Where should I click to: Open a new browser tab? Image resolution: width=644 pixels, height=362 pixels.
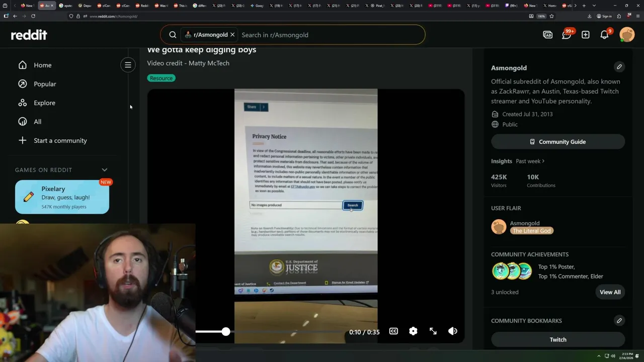pyautogui.click(x=584, y=6)
